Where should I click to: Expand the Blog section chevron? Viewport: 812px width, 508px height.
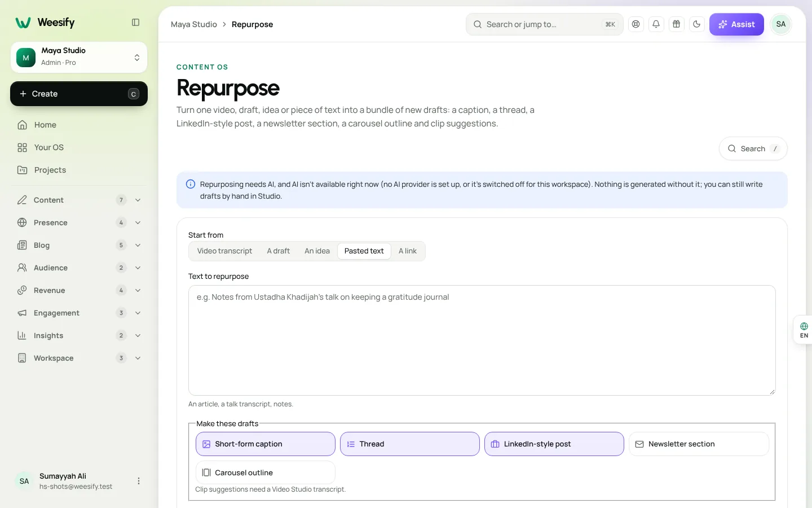(x=138, y=245)
